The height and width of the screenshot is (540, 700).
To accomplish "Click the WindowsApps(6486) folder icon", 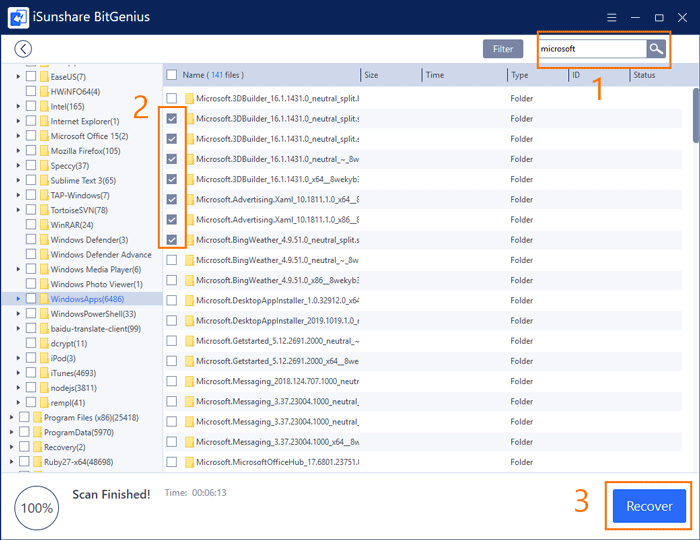I will 44,299.
